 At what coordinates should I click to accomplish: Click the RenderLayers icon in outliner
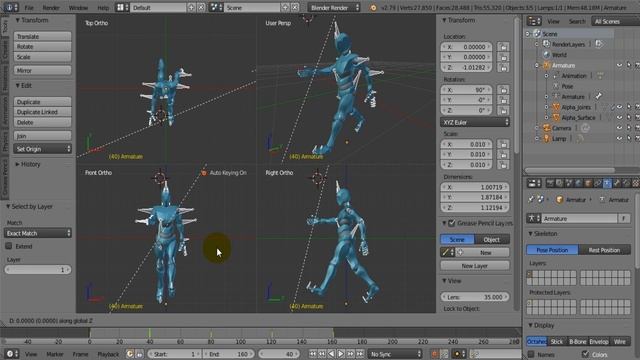[x=547, y=44]
